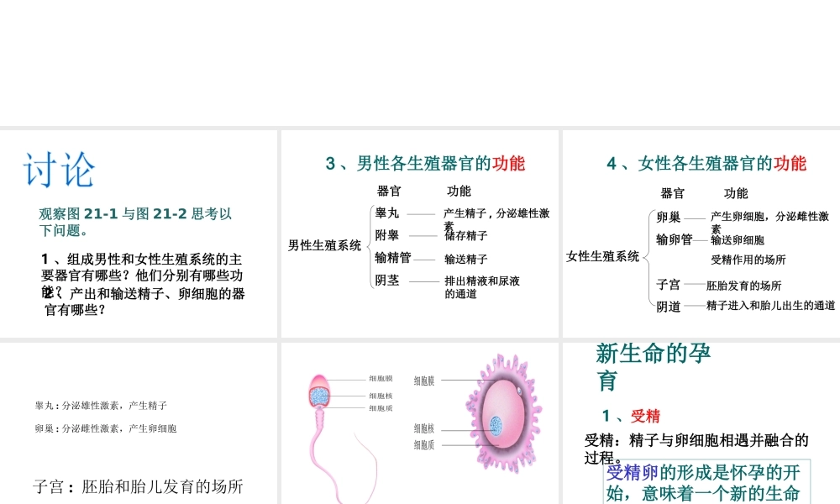Click the title 3、男性各生殖器官的功能
The height and width of the screenshot is (504, 840).
425,163
